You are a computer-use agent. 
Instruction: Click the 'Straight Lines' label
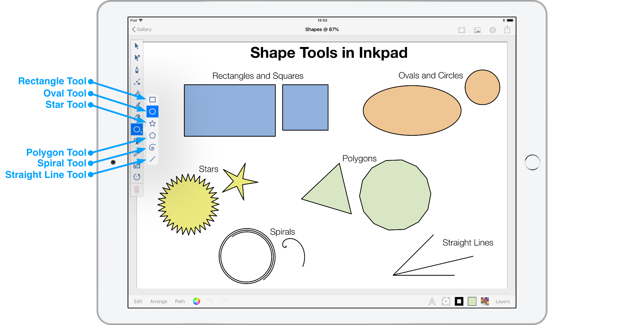(468, 243)
